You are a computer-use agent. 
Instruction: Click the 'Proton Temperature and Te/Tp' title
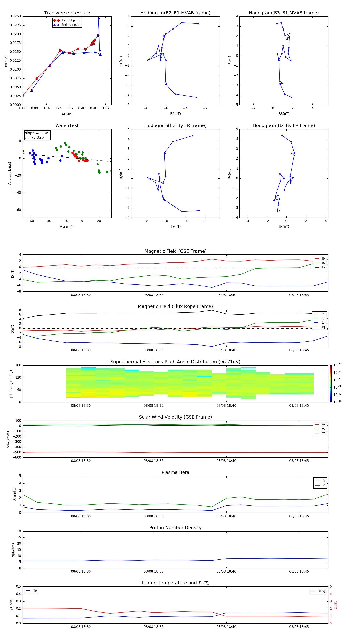pos(175,583)
